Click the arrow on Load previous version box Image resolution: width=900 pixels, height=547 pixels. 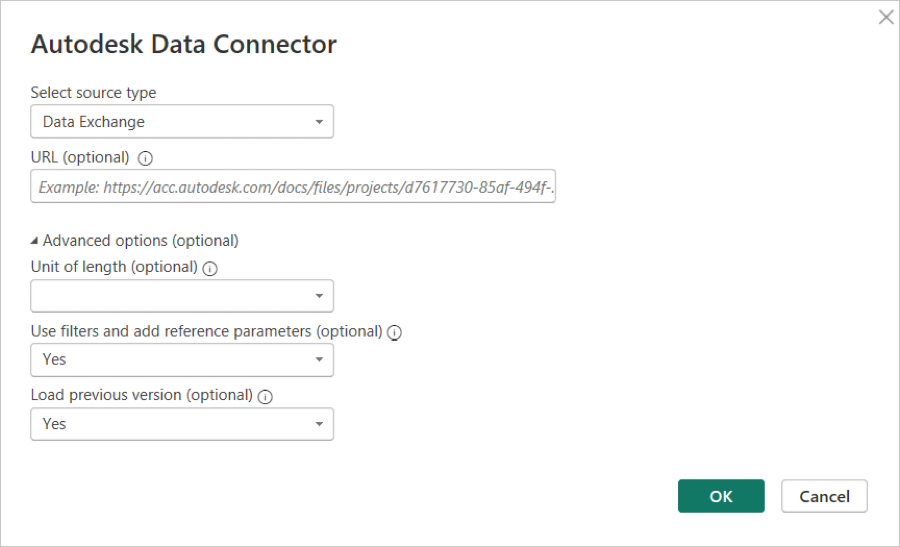pyautogui.click(x=319, y=424)
